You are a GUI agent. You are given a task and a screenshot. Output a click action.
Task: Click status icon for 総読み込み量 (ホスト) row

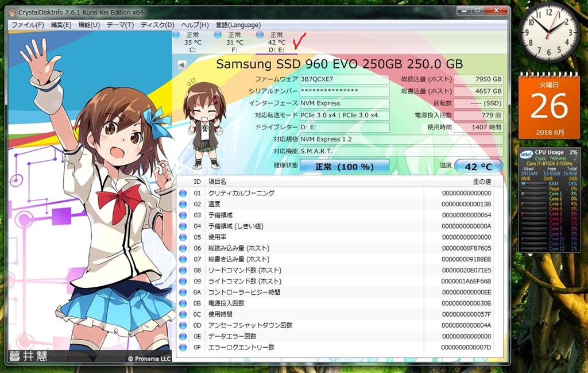pos(183,248)
